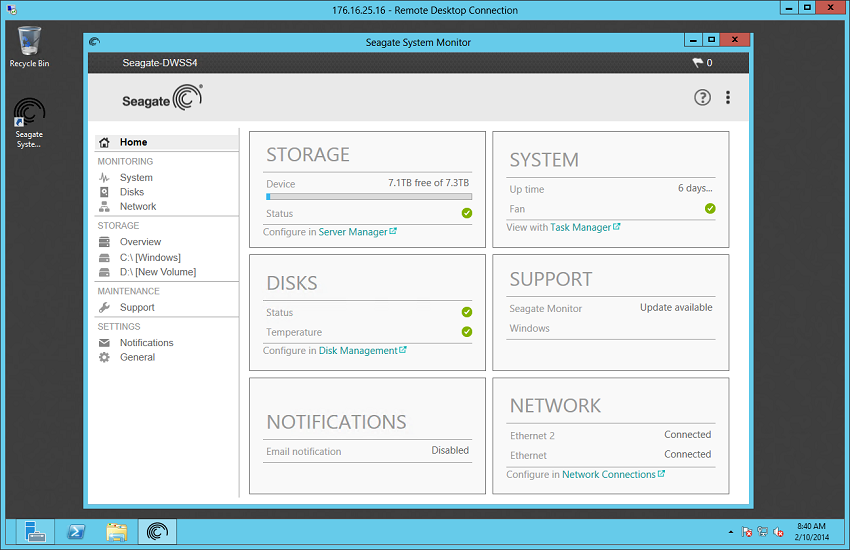
Task: Click Ethernet 2 "Connected" status
Action: tap(687, 435)
